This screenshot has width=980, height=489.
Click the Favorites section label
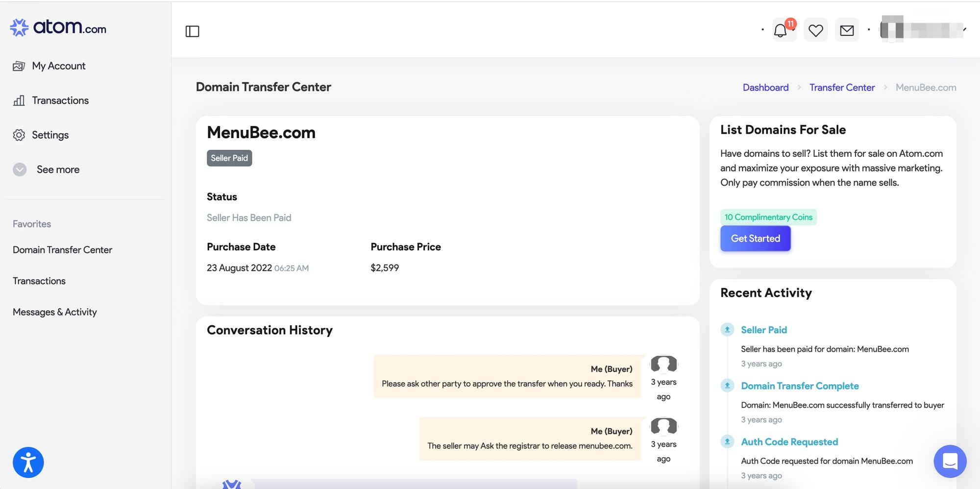(x=32, y=224)
